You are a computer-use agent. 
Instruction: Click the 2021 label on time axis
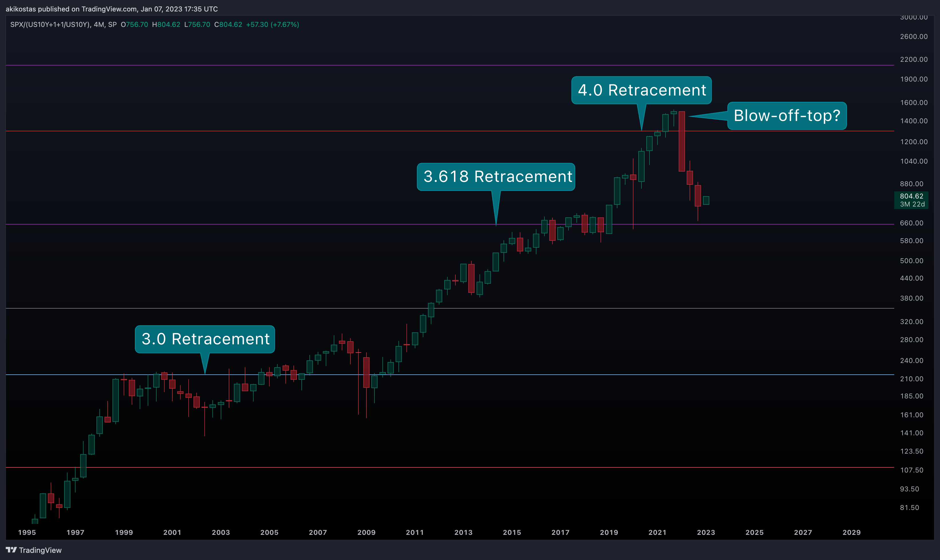tap(657, 533)
